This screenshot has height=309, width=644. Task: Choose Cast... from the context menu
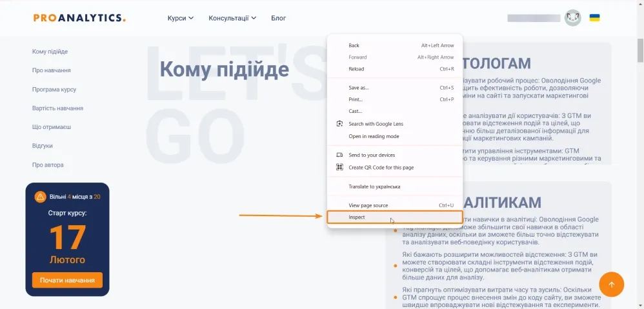coord(395,111)
